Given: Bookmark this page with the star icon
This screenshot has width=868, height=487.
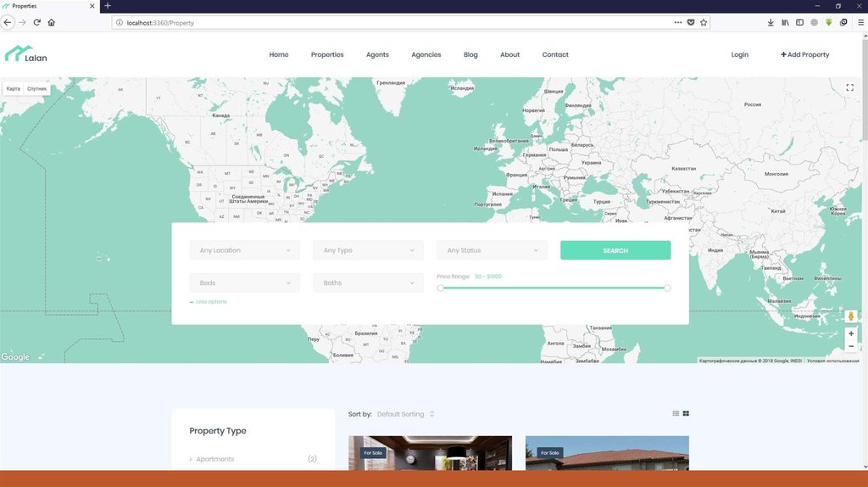Looking at the screenshot, I should 703,22.
